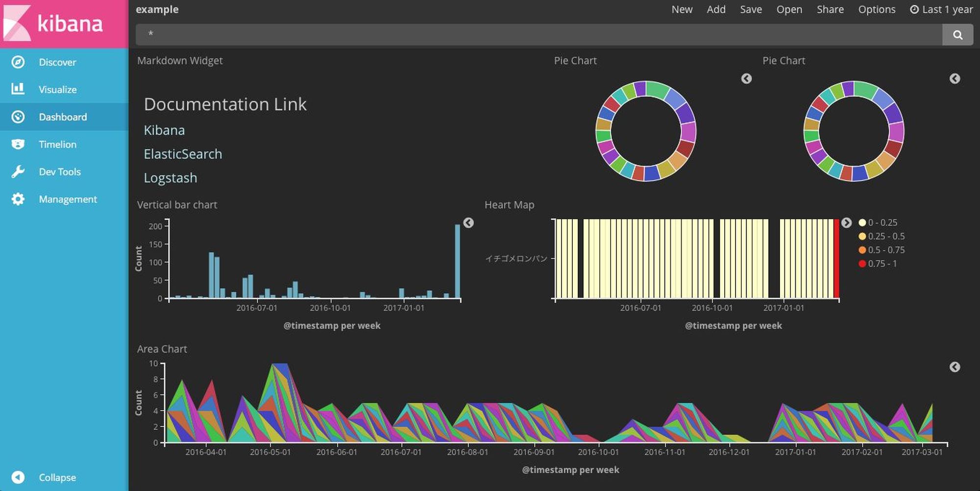
Task: Expand the Vertical bar chart legend
Action: click(x=468, y=223)
